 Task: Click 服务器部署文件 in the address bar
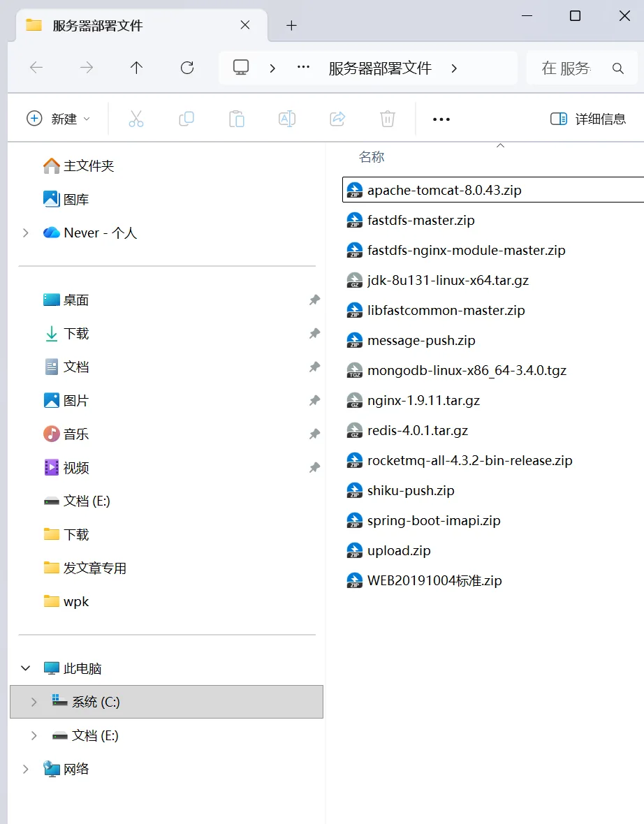[x=380, y=68]
